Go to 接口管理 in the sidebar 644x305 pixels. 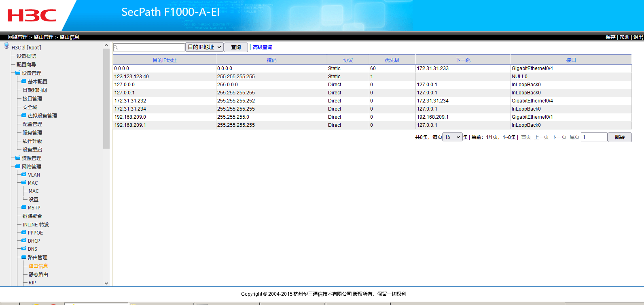tap(32, 99)
